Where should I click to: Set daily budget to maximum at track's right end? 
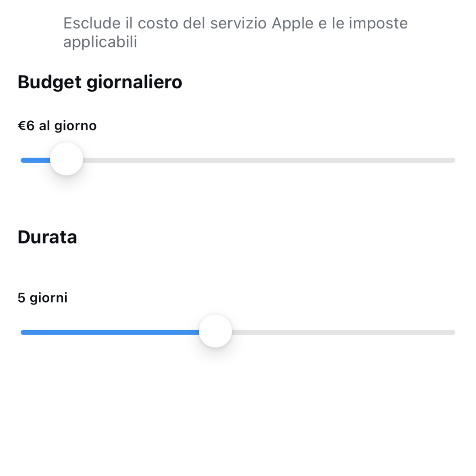[453, 160]
